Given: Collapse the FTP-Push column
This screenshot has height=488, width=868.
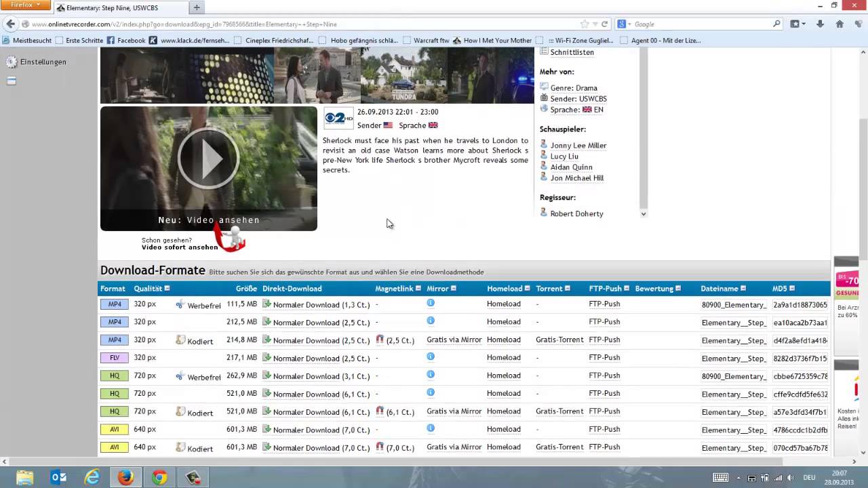Looking at the screenshot, I should click(627, 289).
